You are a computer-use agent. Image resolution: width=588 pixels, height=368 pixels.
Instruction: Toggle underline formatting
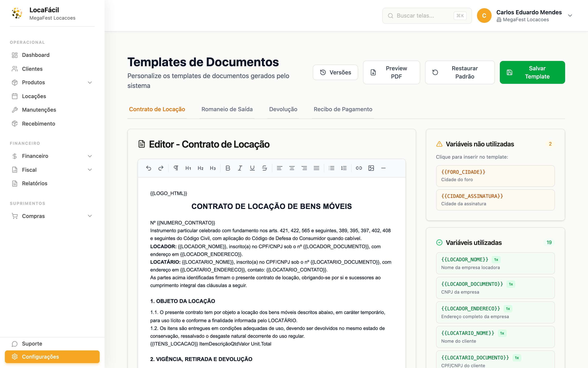(x=252, y=168)
